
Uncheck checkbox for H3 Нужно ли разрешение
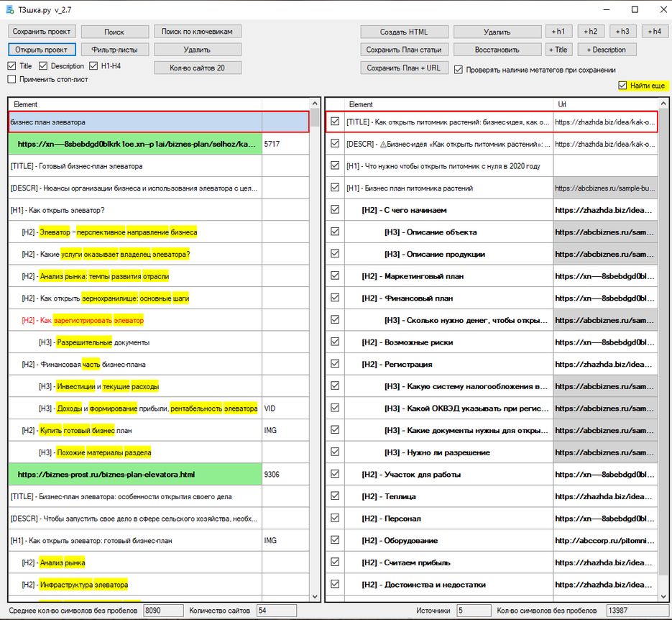335,452
